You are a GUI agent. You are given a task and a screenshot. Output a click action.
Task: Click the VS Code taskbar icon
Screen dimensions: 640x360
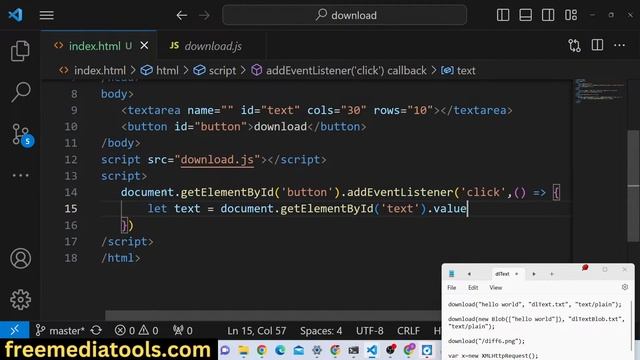(x=372, y=350)
